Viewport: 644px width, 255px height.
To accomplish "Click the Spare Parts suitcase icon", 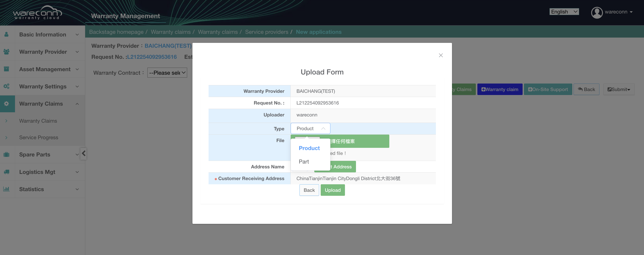I will click(x=6, y=154).
